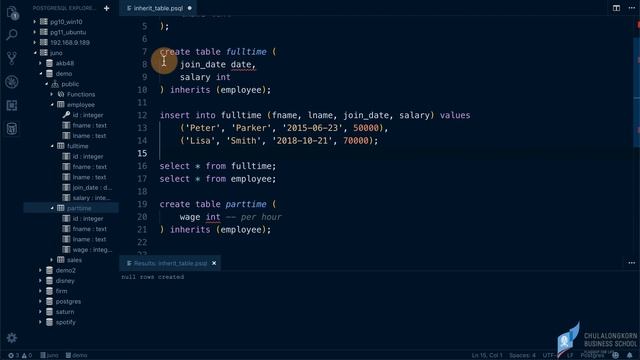Viewport: 640px width, 360px height.
Task: Click the demo database in status bar
Action: click(x=76, y=355)
